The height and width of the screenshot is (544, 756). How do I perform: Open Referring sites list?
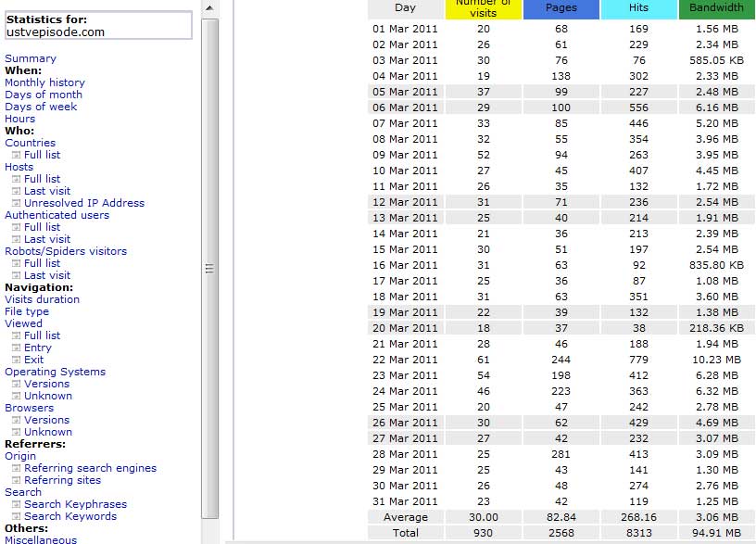63,480
